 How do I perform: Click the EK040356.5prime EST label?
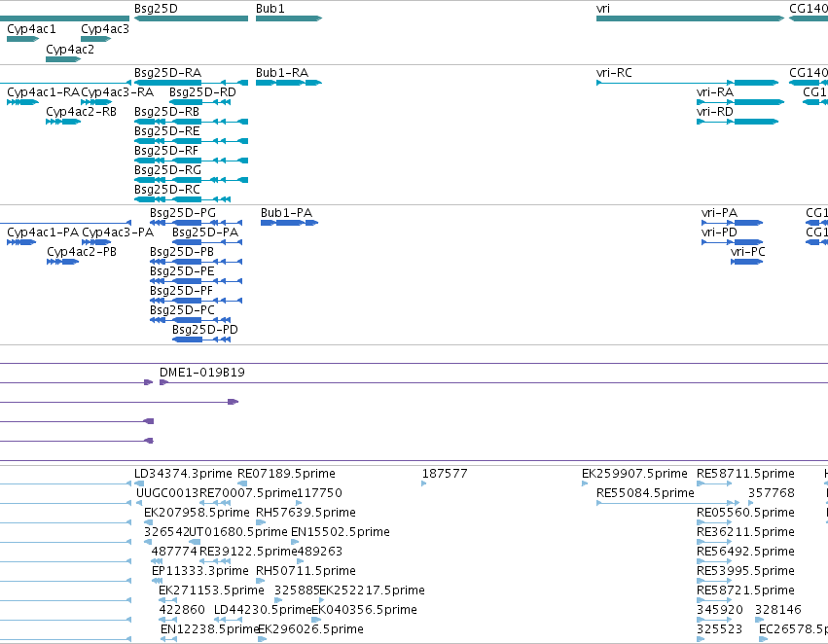coord(364,610)
